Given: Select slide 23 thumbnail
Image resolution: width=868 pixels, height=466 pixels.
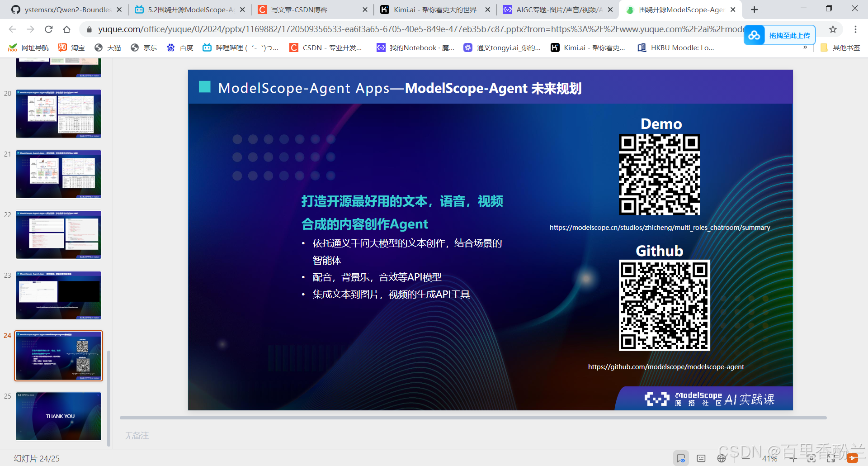Looking at the screenshot, I should (x=58, y=295).
